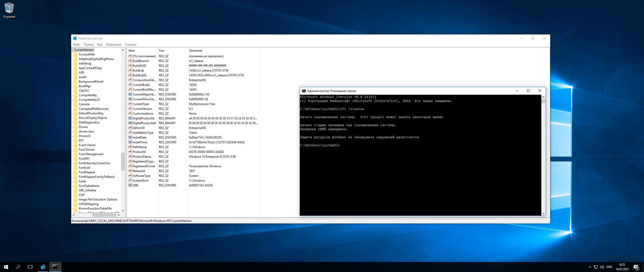Sort values by the Тип column header

(172, 51)
